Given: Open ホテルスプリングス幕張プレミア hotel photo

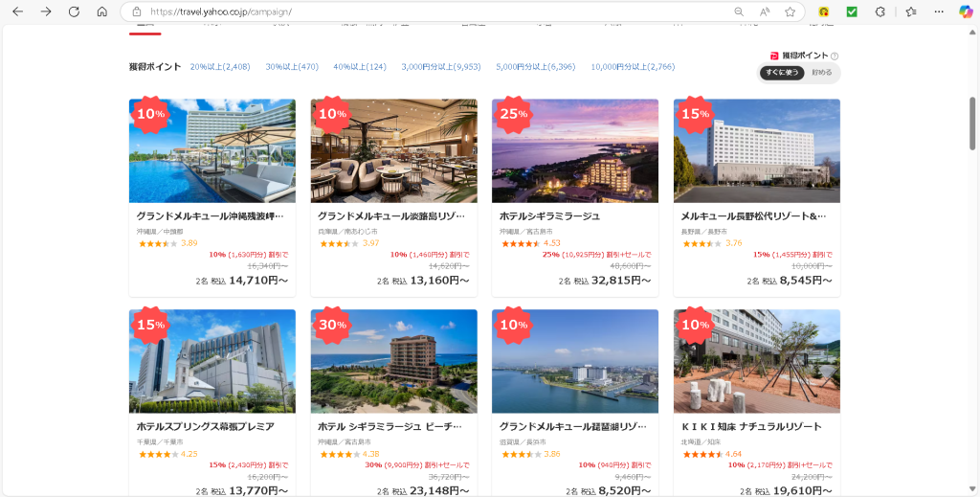Looking at the screenshot, I should pyautogui.click(x=212, y=361).
